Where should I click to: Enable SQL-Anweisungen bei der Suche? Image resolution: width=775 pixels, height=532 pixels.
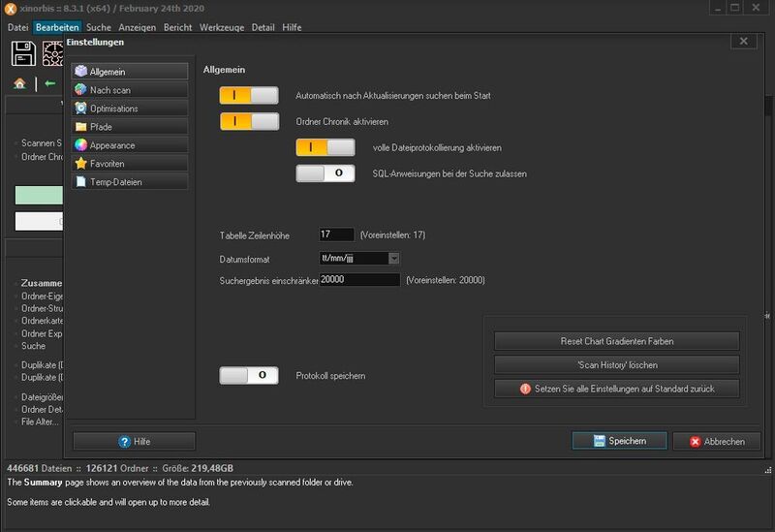coord(325,173)
